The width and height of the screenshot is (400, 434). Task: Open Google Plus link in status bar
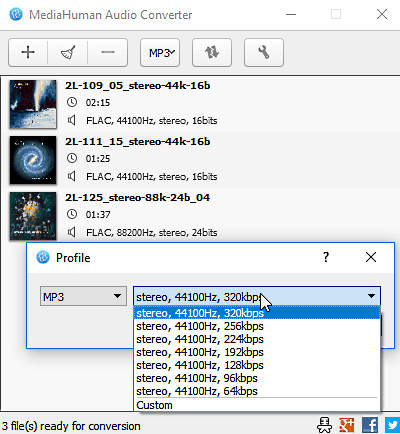(347, 425)
